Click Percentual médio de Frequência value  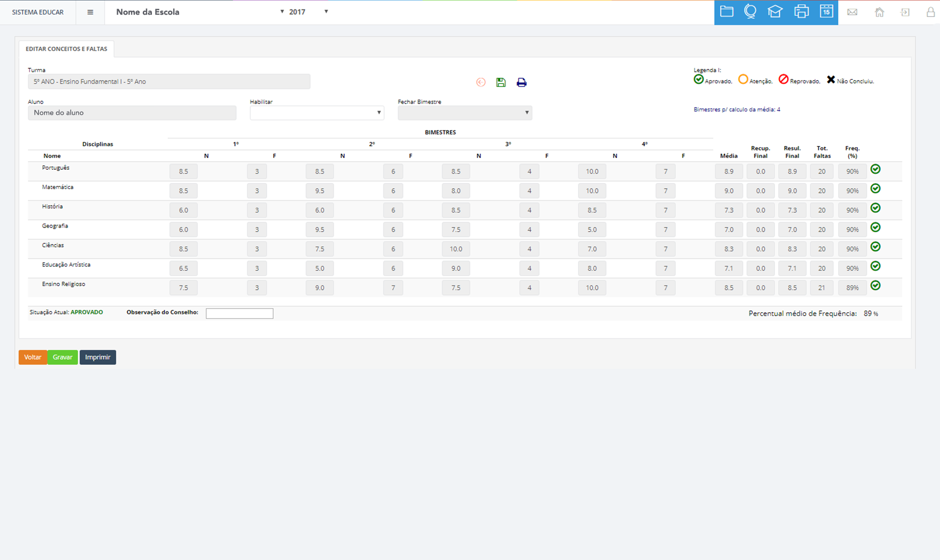coord(871,314)
